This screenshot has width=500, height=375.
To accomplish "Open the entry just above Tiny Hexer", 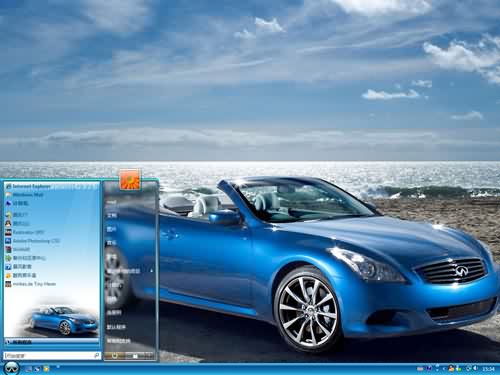I will click(52, 275).
